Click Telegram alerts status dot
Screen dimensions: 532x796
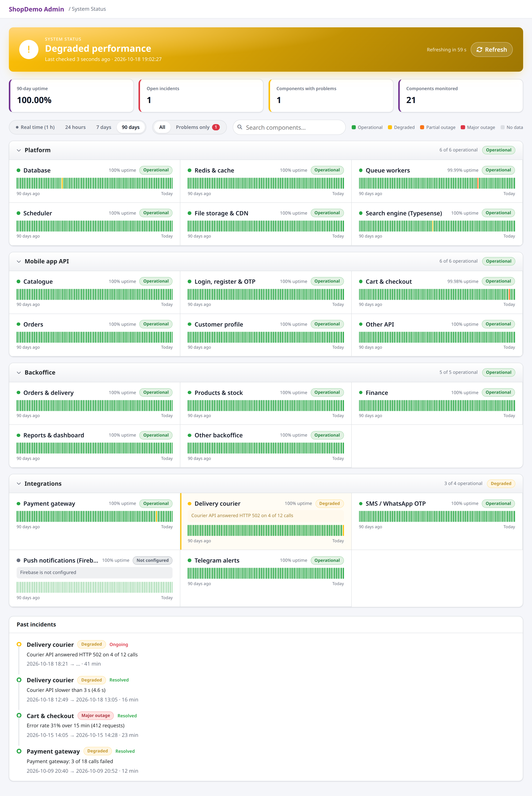point(190,560)
